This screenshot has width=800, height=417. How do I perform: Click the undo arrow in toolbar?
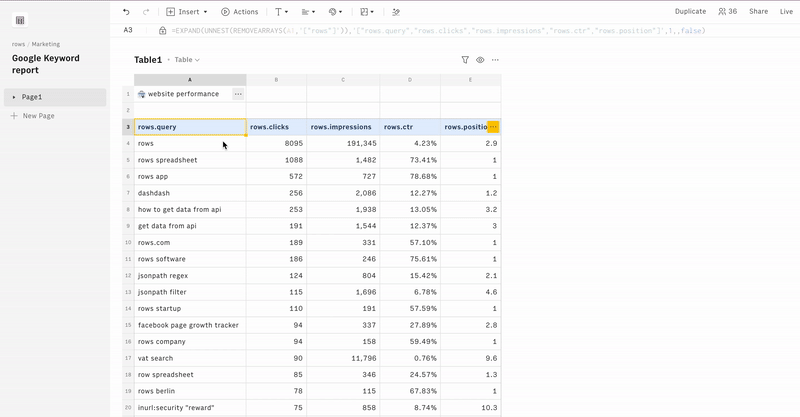[126, 12]
